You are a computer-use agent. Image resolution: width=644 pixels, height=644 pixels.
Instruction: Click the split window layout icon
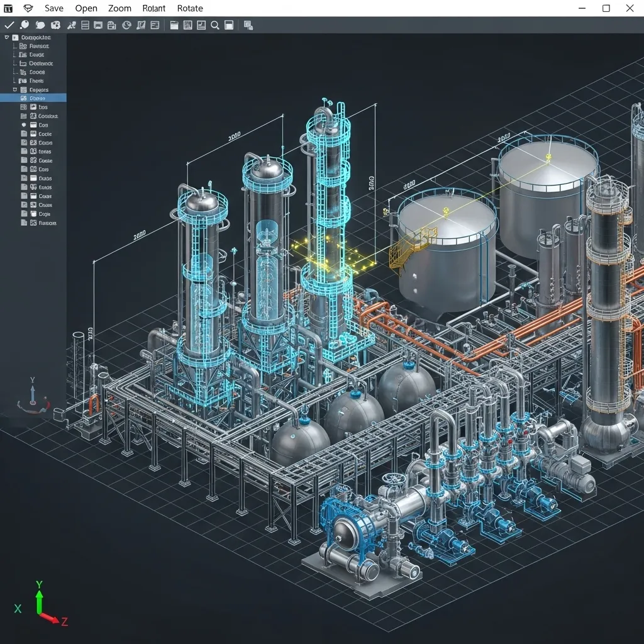coord(229,25)
